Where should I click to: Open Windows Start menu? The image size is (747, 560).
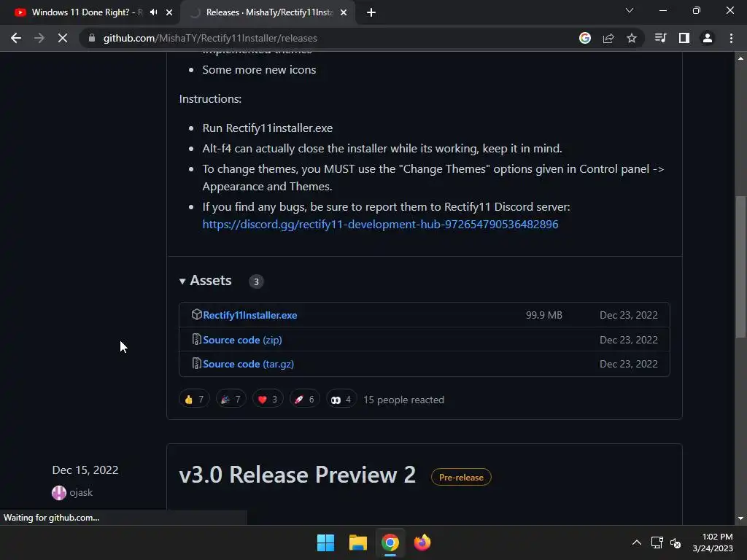[326, 542]
